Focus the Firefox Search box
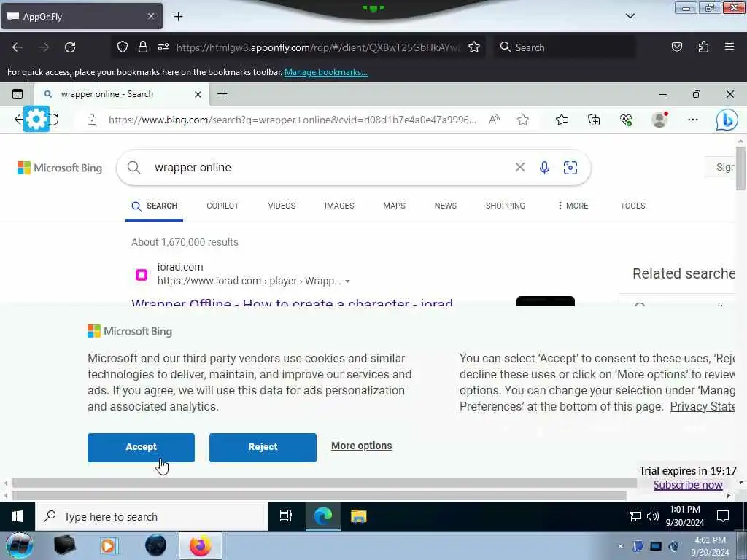The width and height of the screenshot is (747, 560). pyautogui.click(x=565, y=47)
